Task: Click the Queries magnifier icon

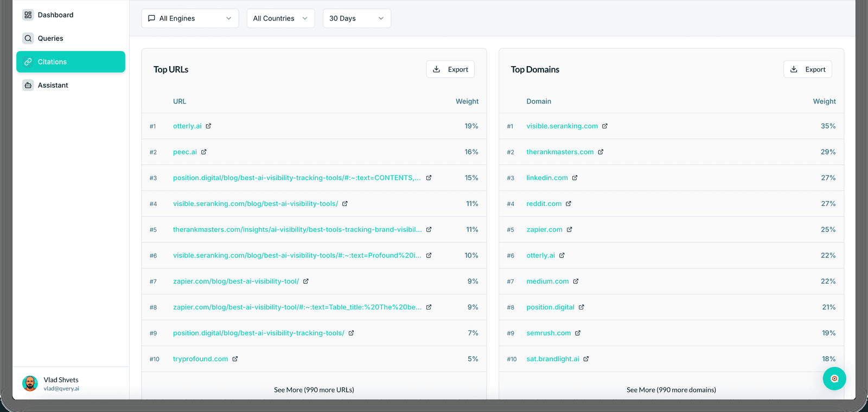Action: click(x=28, y=38)
